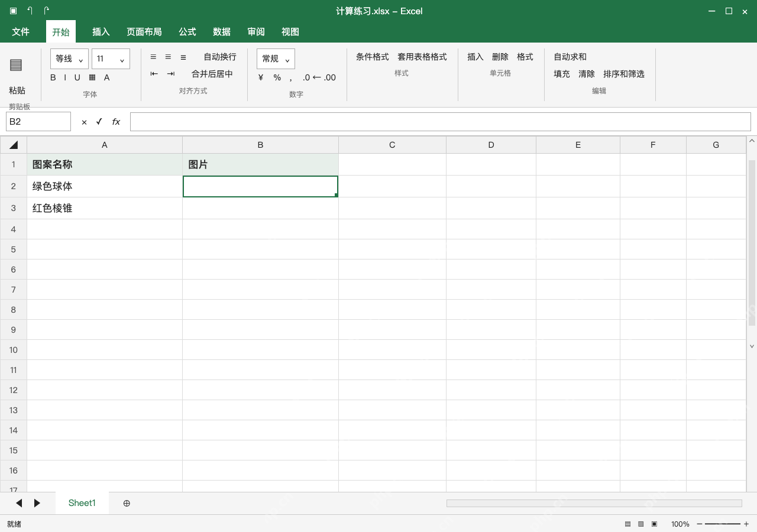Toggle 合并后居中 merge and center
The width and height of the screenshot is (757, 532).
coord(212,74)
